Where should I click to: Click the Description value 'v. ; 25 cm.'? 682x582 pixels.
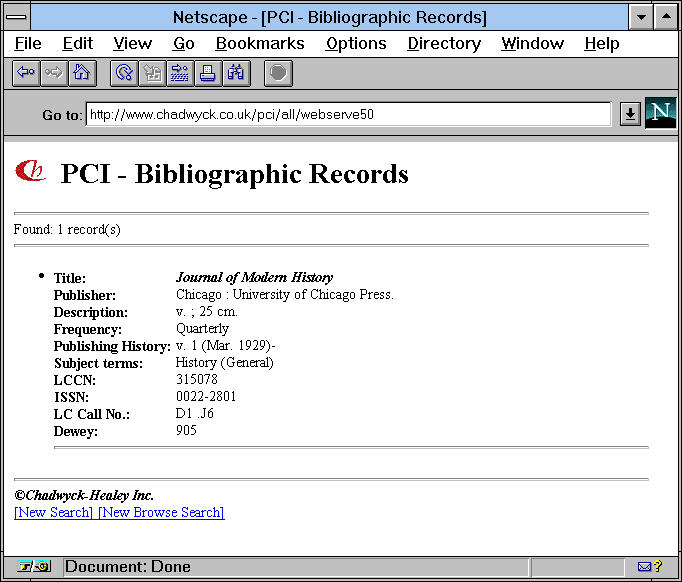point(207,311)
